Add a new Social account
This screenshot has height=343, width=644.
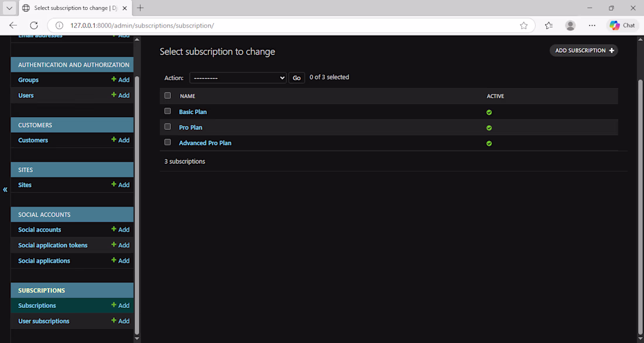click(x=121, y=229)
